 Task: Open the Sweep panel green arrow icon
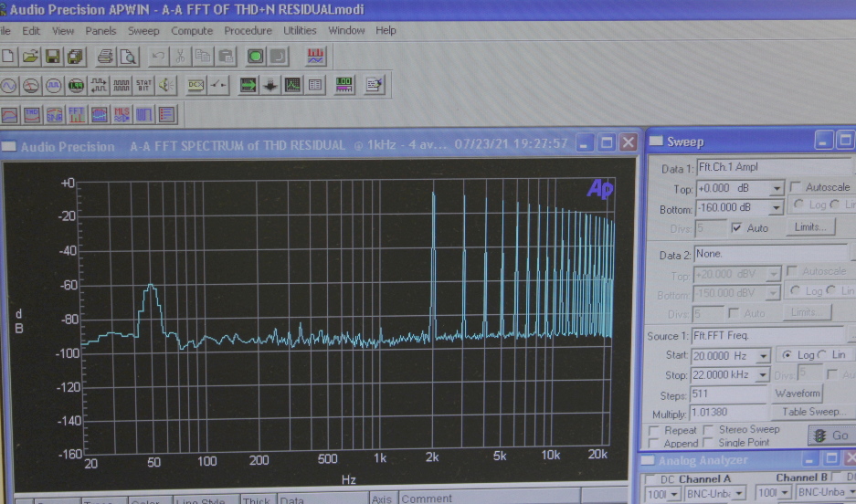tap(248, 85)
